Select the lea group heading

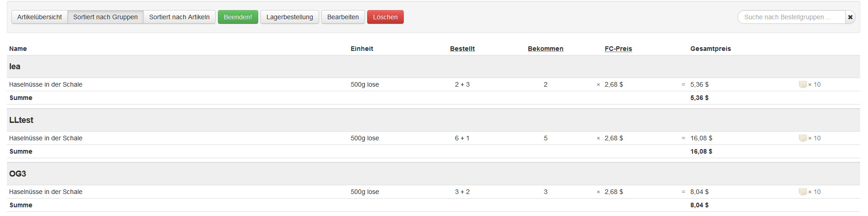click(15, 66)
